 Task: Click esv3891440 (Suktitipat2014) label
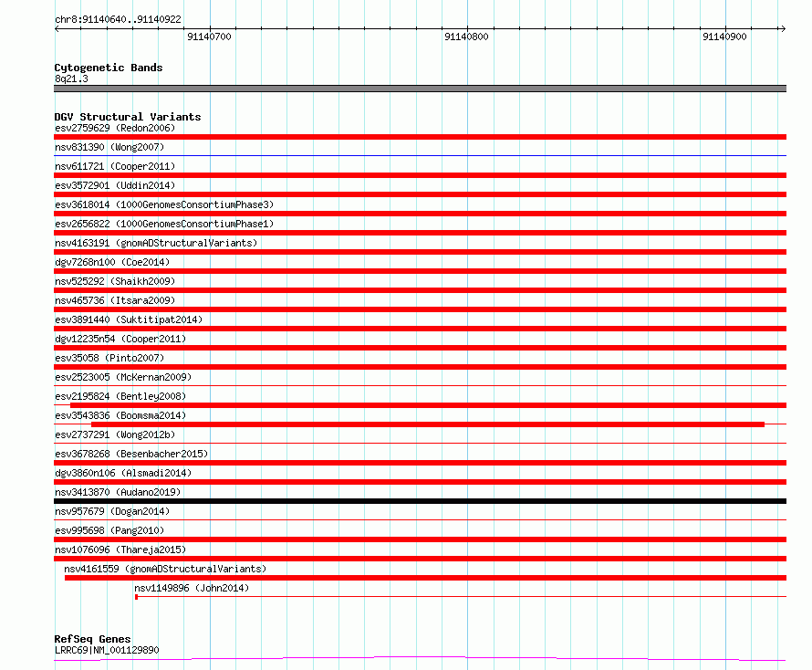click(x=129, y=319)
